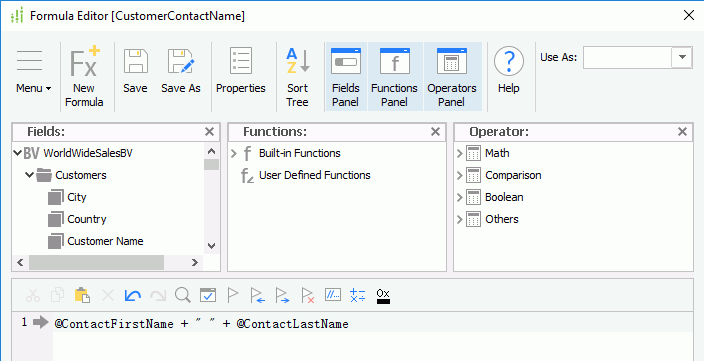Screen dimensions: 704x361
Task: Click the Fields horizontal scrollbar thumb
Action: pyautogui.click(x=96, y=263)
